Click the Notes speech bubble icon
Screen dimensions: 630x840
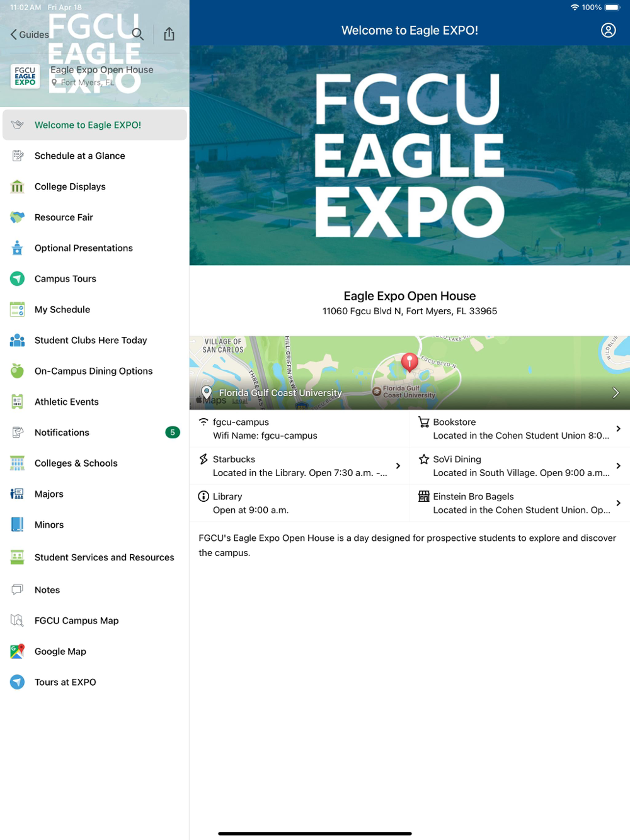18,590
